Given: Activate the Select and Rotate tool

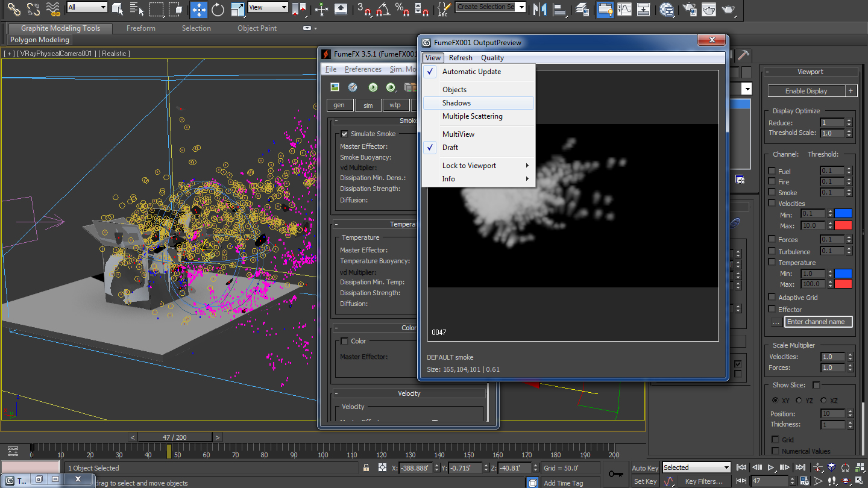Looking at the screenshot, I should (x=218, y=9).
